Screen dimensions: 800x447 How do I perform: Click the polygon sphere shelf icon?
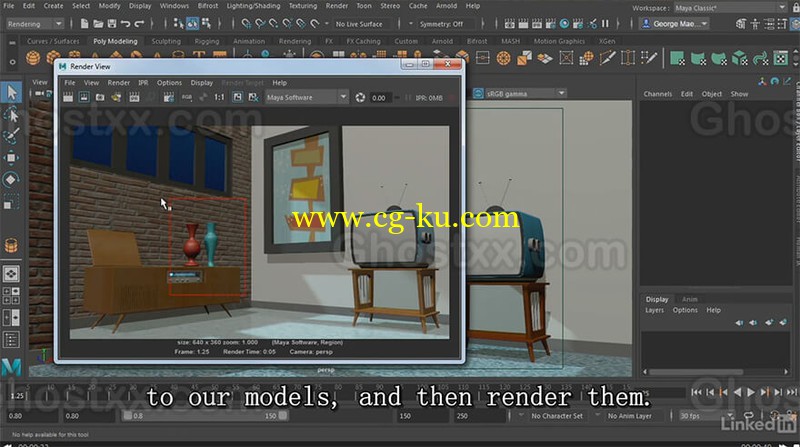33,58
